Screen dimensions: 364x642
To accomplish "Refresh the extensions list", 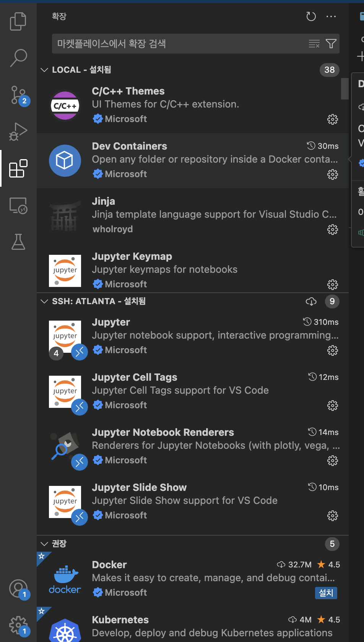I will coord(311,16).
